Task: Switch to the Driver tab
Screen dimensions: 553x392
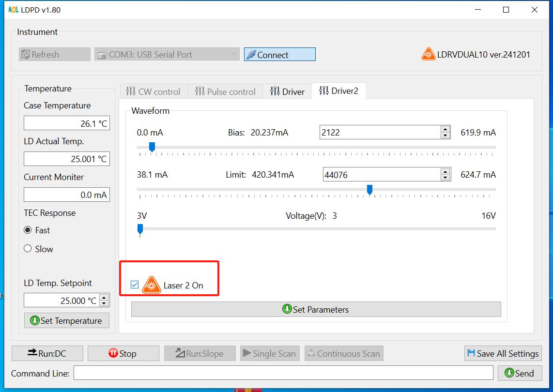Action: coord(288,91)
